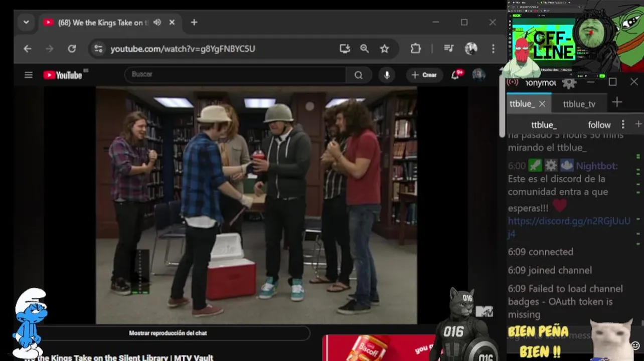This screenshot has height=361, width=644.
Task: Open the Chrome profile avatar
Action: tap(471, 49)
